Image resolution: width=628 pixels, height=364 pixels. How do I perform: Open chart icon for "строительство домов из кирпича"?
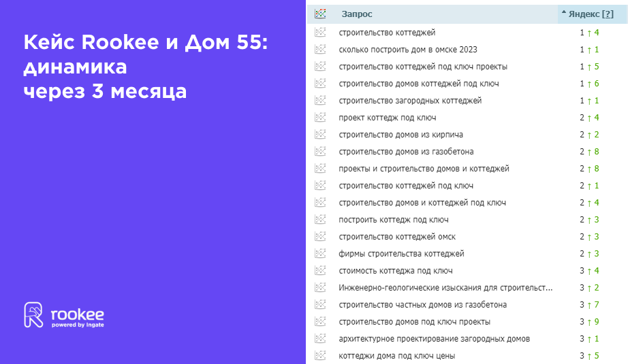point(320,135)
